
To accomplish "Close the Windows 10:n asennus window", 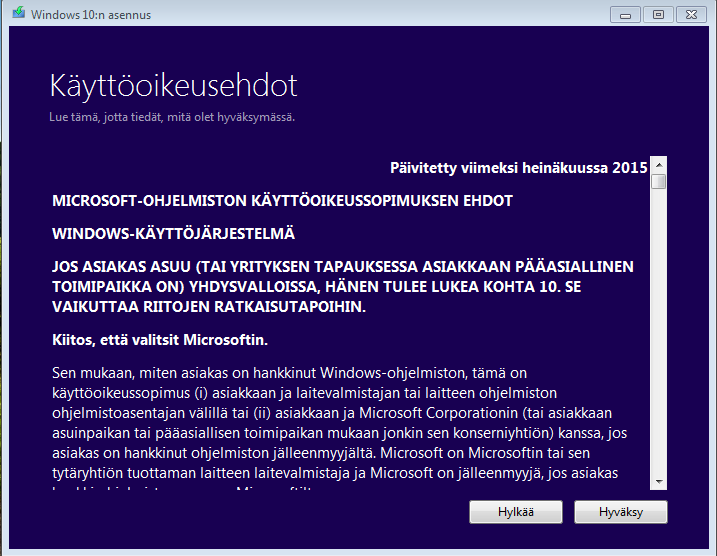I will 691,15.
